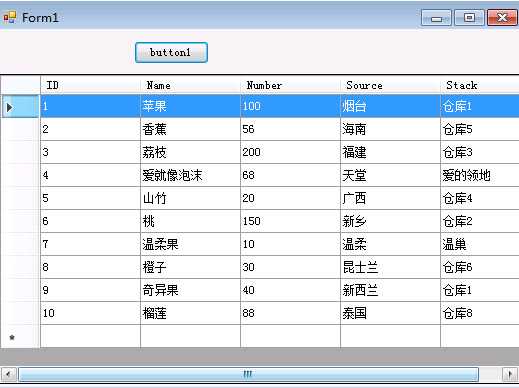Click the horizontal scrollbar thumb
The width and height of the screenshot is (519, 388).
[x=248, y=375]
